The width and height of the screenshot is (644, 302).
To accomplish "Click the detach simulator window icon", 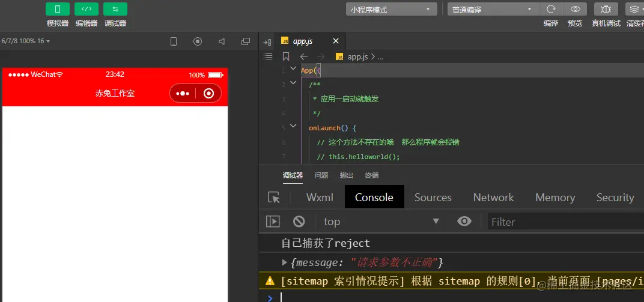I will pos(246,41).
